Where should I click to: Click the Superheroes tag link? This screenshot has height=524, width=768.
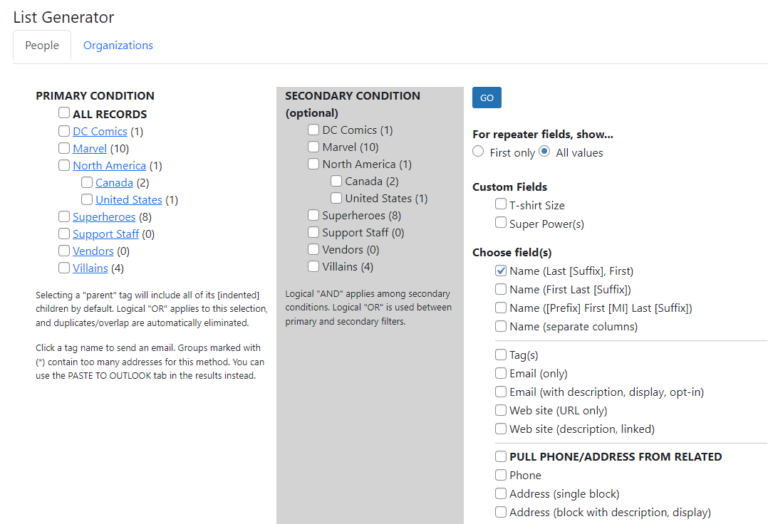click(104, 216)
